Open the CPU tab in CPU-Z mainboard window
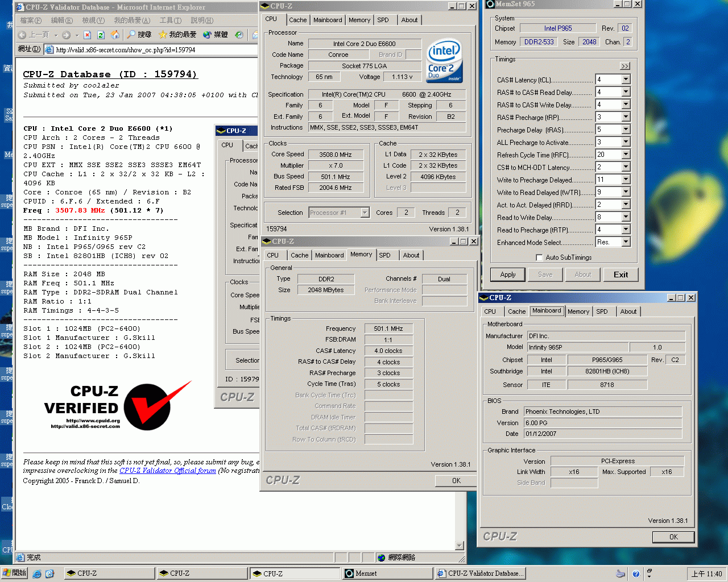The height and width of the screenshot is (582, 728). click(x=490, y=311)
